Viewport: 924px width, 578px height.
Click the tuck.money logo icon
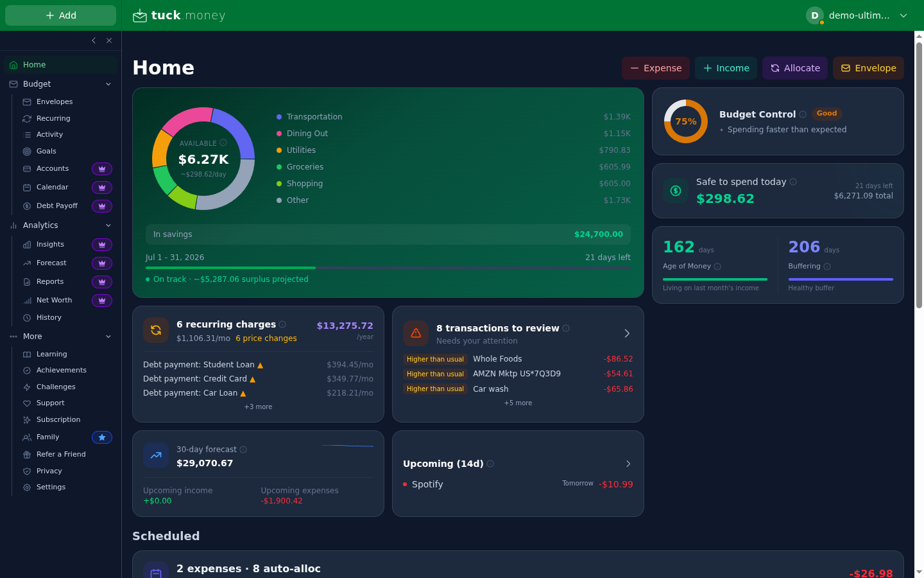pyautogui.click(x=140, y=15)
